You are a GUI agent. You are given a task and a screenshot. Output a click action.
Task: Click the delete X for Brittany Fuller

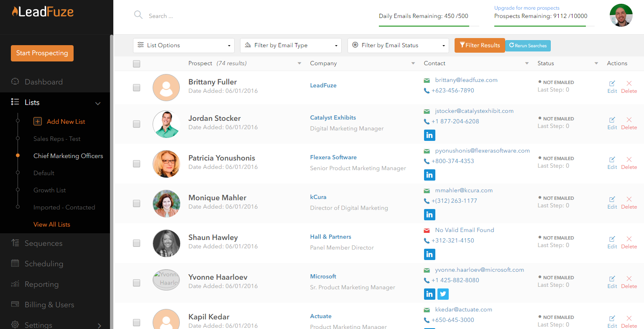pyautogui.click(x=629, y=83)
